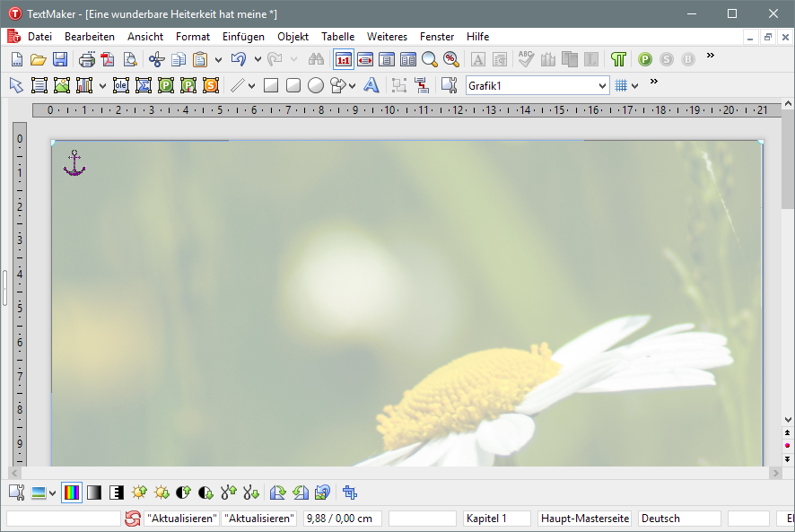Rotate picture clockwise

[x=278, y=493]
